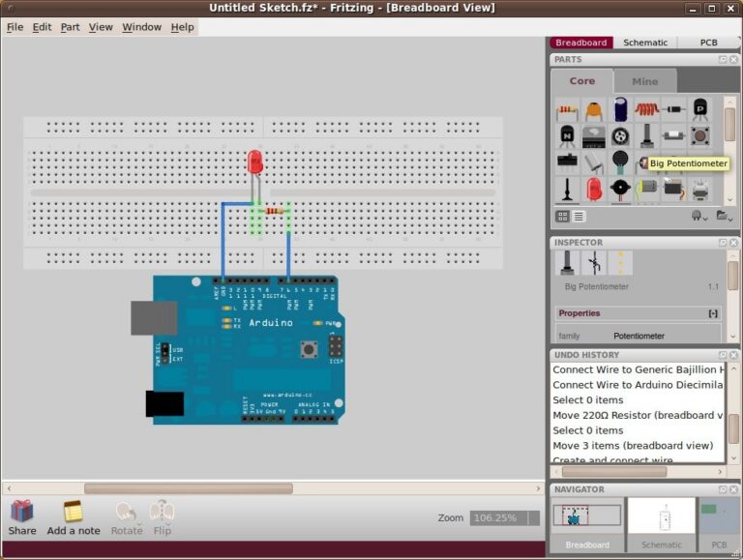Show breadboard image in Inspector
This screenshot has height=560, width=743.
(x=567, y=263)
